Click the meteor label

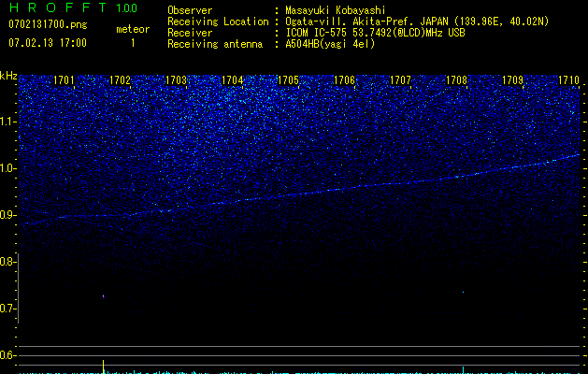tap(133, 29)
